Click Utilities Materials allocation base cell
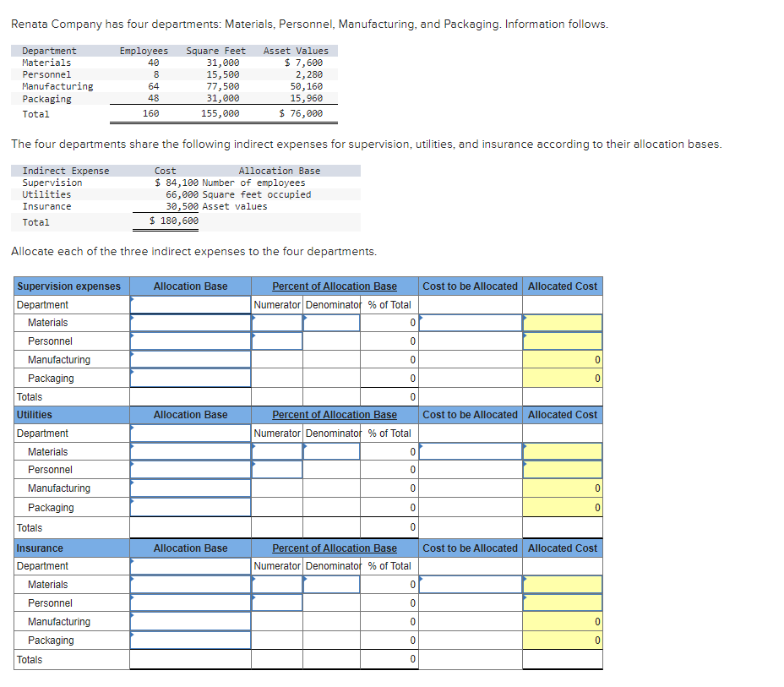784x687 pixels. 190,451
